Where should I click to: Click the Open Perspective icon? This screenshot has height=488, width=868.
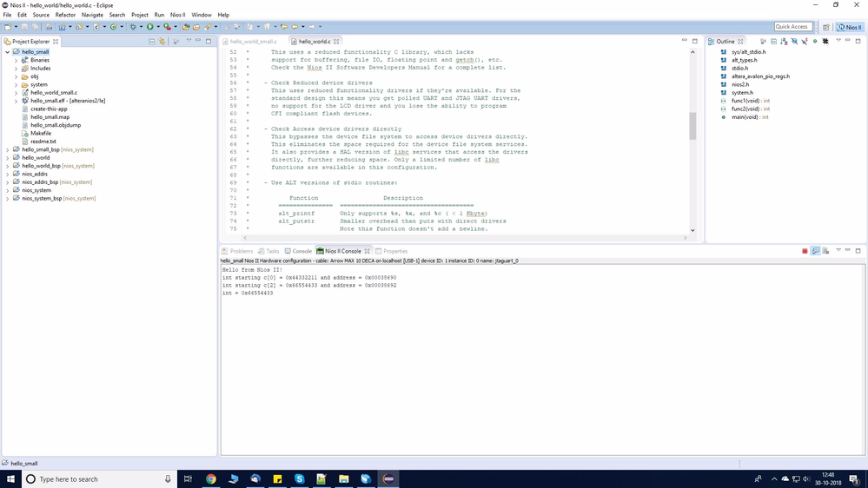click(826, 27)
